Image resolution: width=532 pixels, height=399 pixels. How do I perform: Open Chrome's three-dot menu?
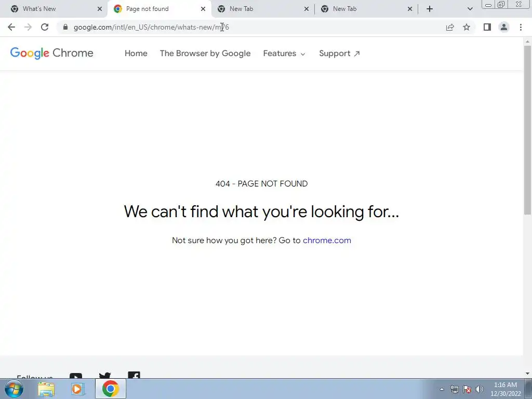pyautogui.click(x=521, y=27)
